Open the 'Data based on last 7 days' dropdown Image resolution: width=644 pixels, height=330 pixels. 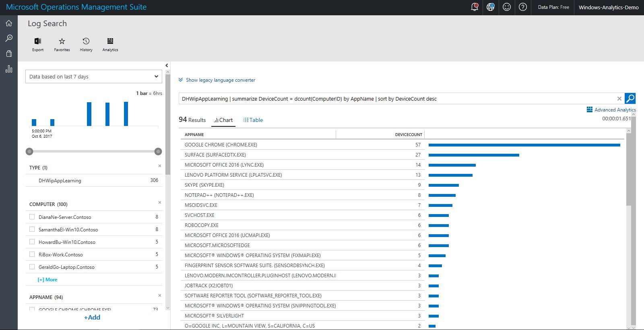click(93, 76)
